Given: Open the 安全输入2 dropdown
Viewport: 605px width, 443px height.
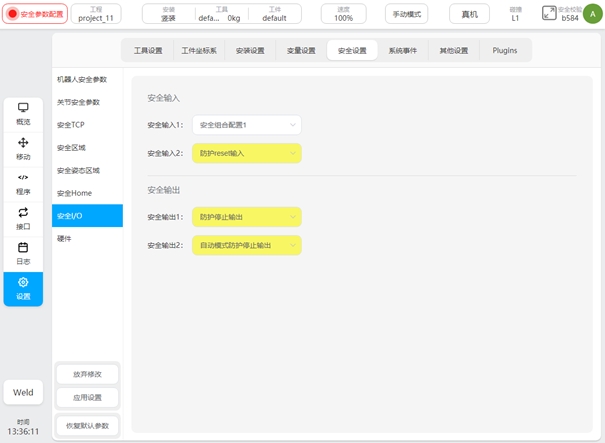Looking at the screenshot, I should (246, 153).
